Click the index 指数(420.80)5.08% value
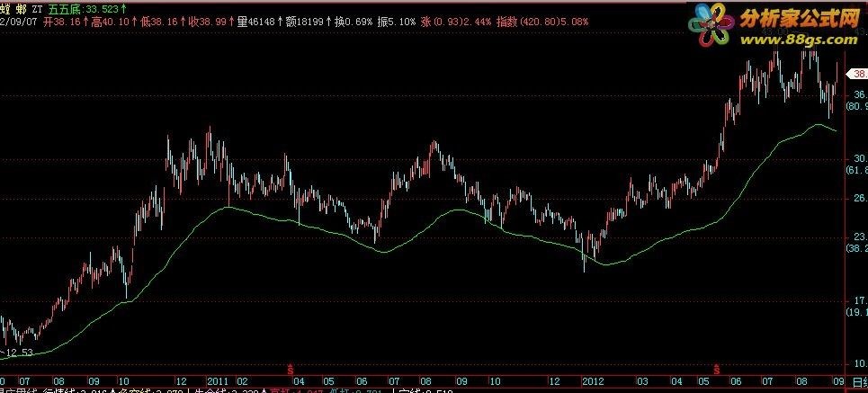 (542, 22)
